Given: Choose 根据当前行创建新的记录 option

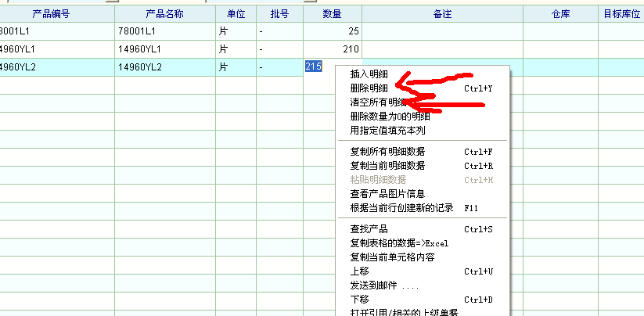Looking at the screenshot, I should click(401, 208).
